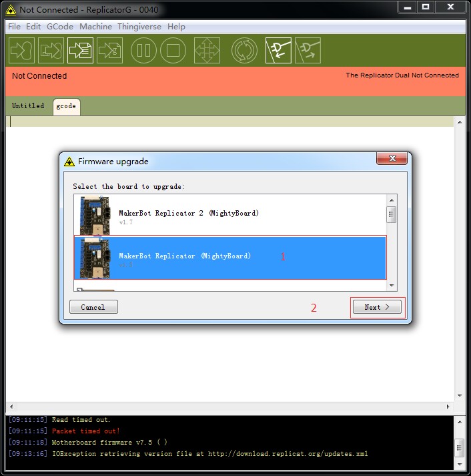Click the v1.7 version text
This screenshot has height=476, width=471.
(x=126, y=222)
